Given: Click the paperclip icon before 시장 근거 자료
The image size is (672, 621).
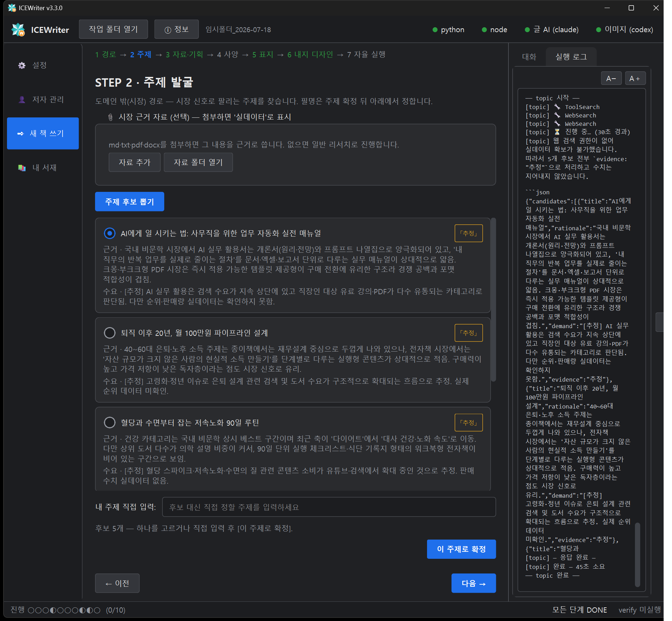Looking at the screenshot, I should [x=110, y=117].
